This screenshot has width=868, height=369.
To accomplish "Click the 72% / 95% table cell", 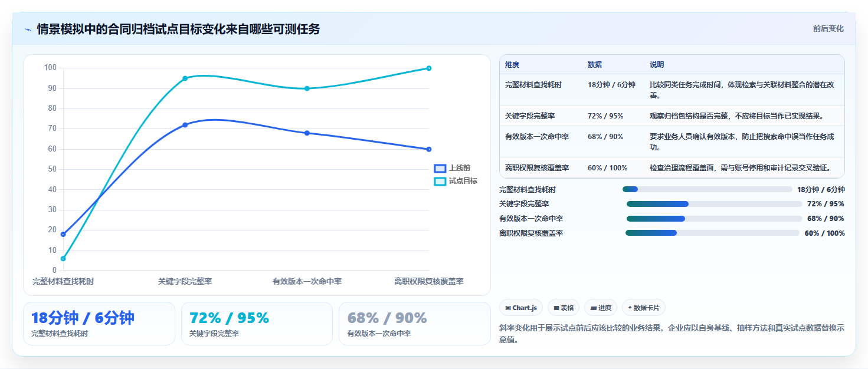I will pyautogui.click(x=605, y=116).
